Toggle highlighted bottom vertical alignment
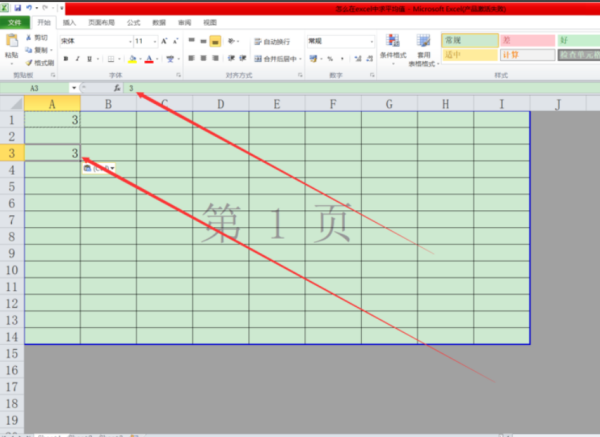 [x=215, y=41]
